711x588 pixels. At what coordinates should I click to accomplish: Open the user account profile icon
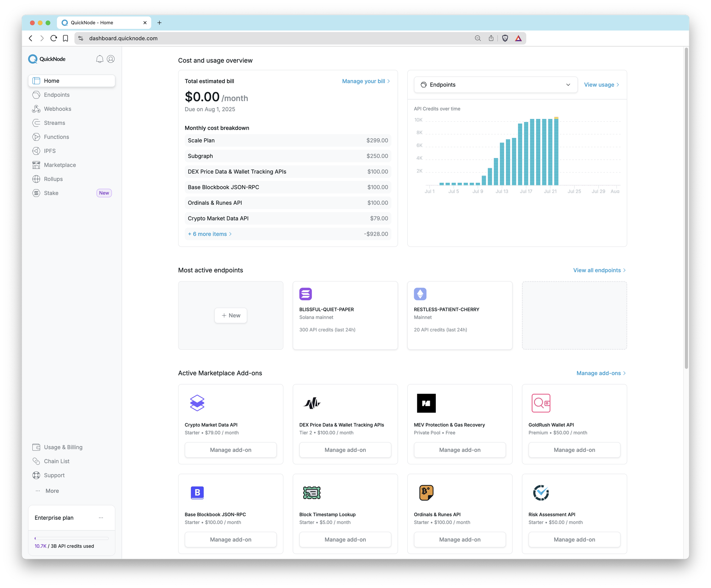click(x=111, y=59)
